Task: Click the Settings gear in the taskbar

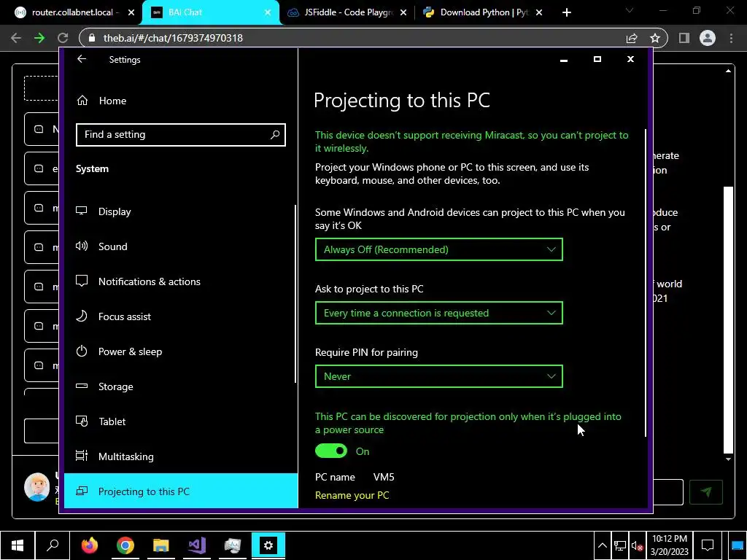Action: coord(268,545)
